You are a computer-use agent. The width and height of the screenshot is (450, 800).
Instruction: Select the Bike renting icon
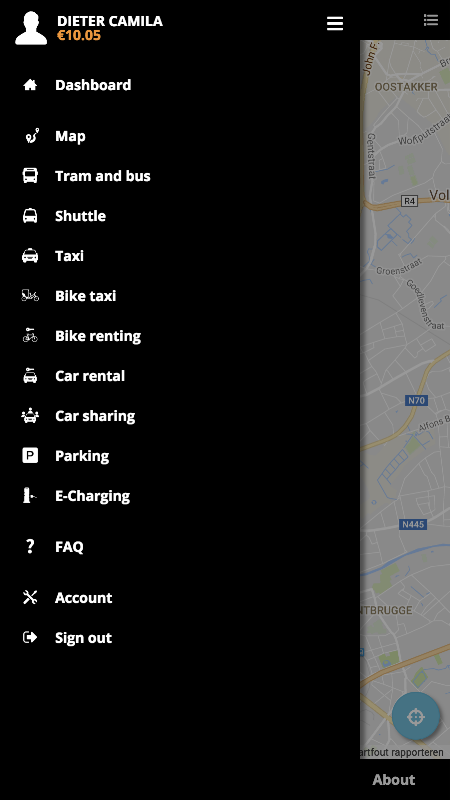[30, 335]
